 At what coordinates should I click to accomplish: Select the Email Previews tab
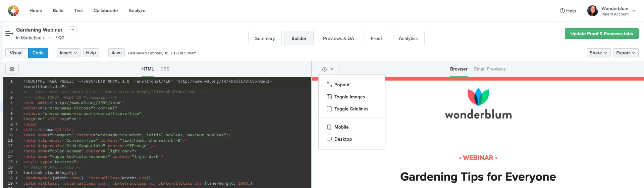tap(490, 69)
